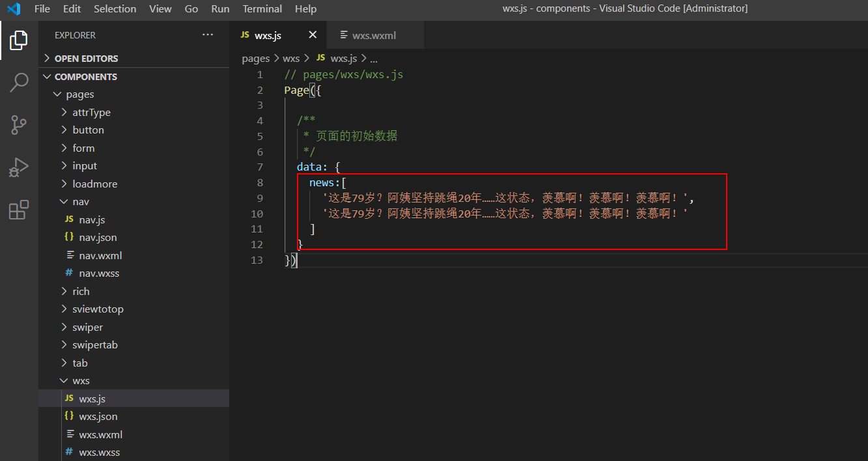The width and height of the screenshot is (868, 461).
Task: Click the braces icon of wxs.json
Action: 69,417
